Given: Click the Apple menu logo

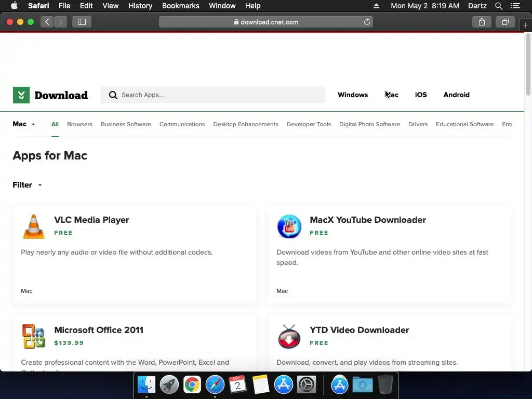Looking at the screenshot, I should [x=14, y=6].
